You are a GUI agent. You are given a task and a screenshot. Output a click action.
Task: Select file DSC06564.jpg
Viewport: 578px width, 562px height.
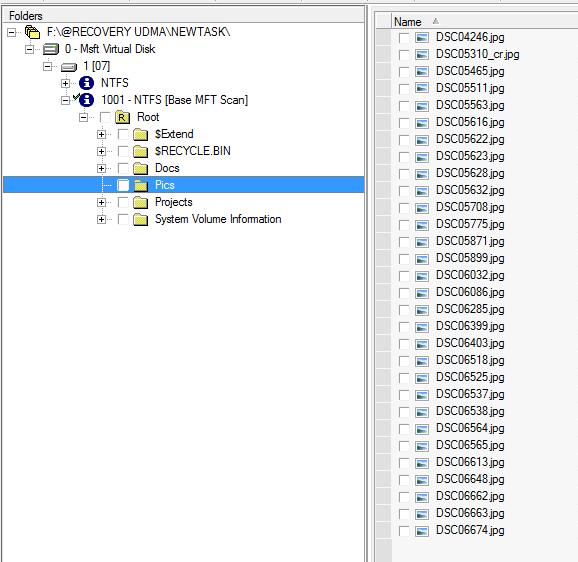click(470, 428)
